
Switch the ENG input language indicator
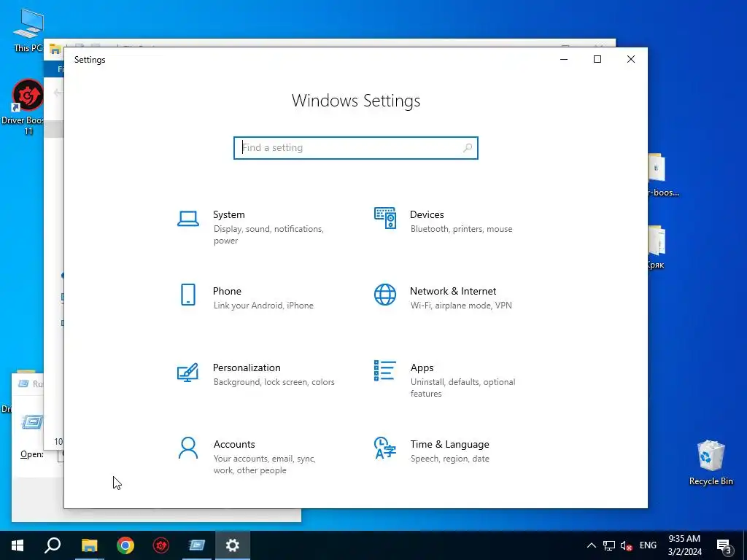click(648, 545)
